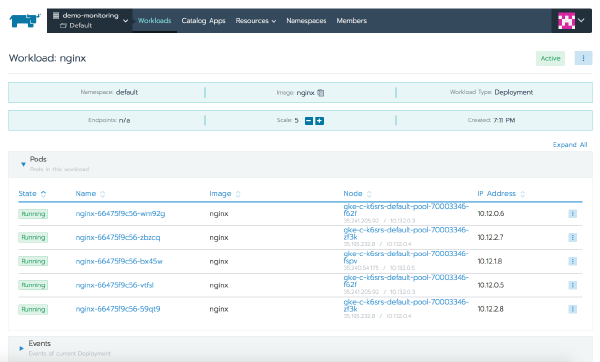Collapse the Pods section
Image resolution: width=600 pixels, height=362 pixels.
[x=23, y=164]
